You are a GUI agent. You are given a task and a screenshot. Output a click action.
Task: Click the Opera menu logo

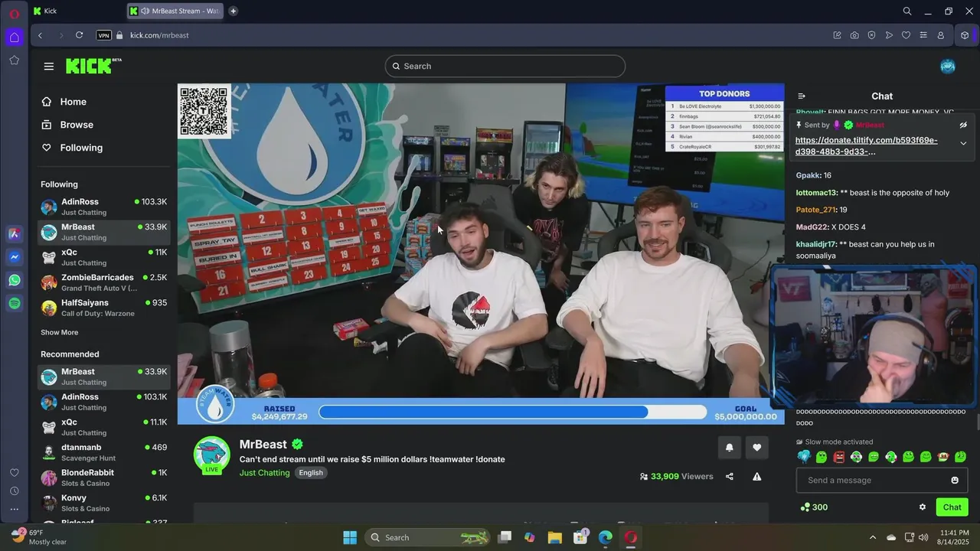point(15,14)
